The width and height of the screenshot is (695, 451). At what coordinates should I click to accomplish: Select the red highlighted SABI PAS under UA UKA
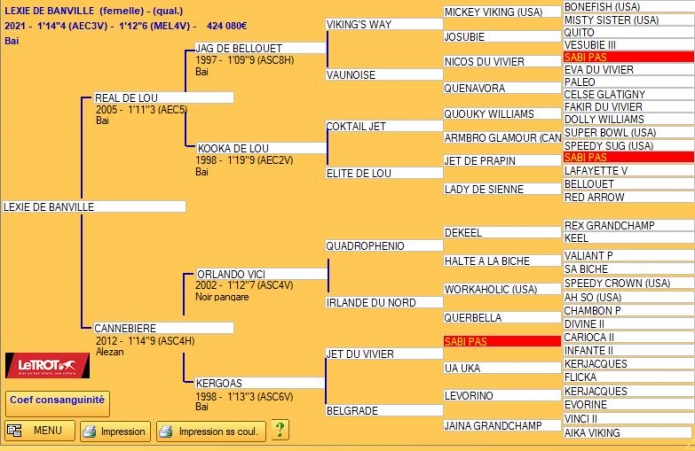(x=502, y=342)
